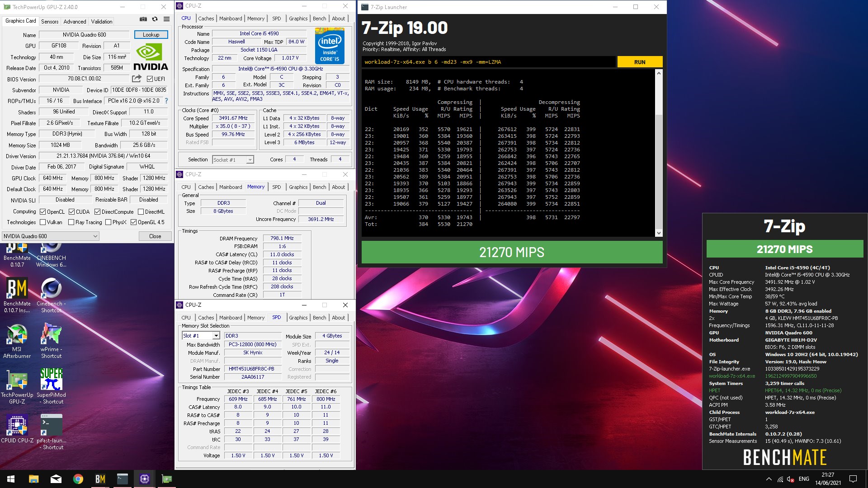This screenshot has width=868, height=488.
Task: Open Caches tab in top CPU-Z window
Action: click(206, 19)
